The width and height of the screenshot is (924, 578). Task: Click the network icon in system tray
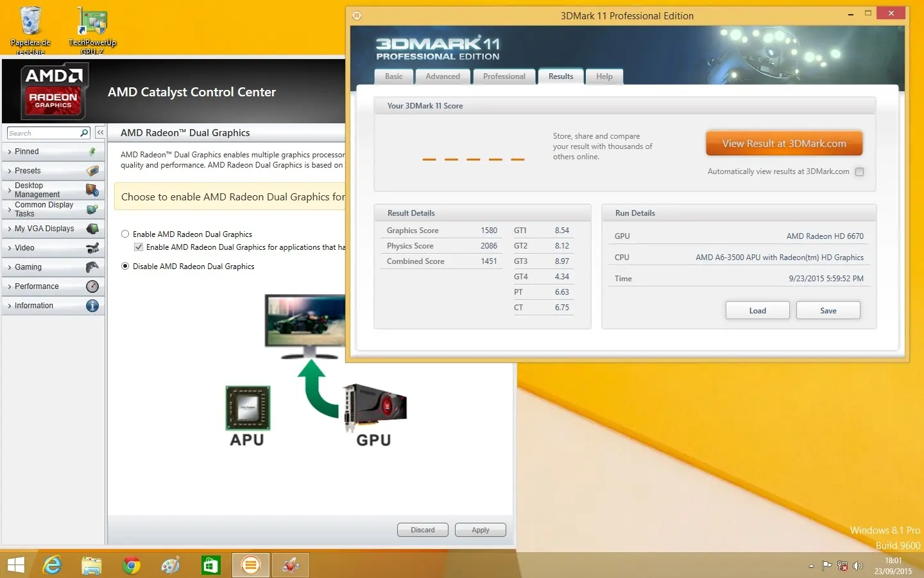click(x=843, y=566)
